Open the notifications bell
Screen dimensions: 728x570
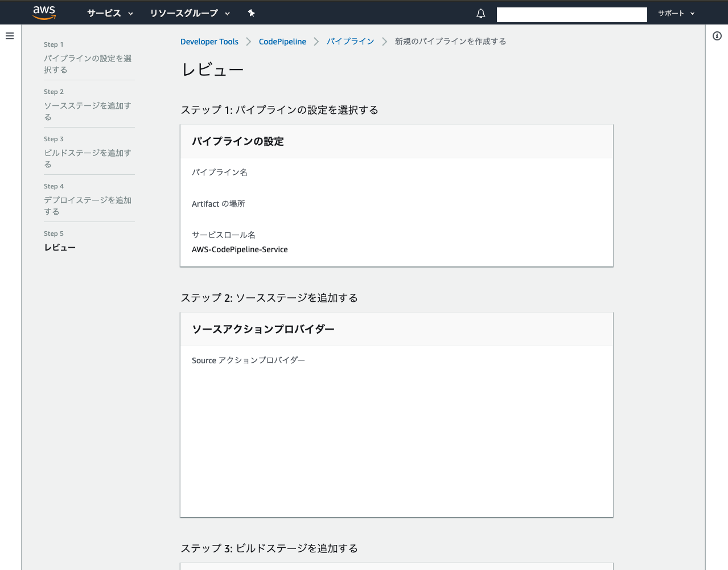pyautogui.click(x=480, y=13)
